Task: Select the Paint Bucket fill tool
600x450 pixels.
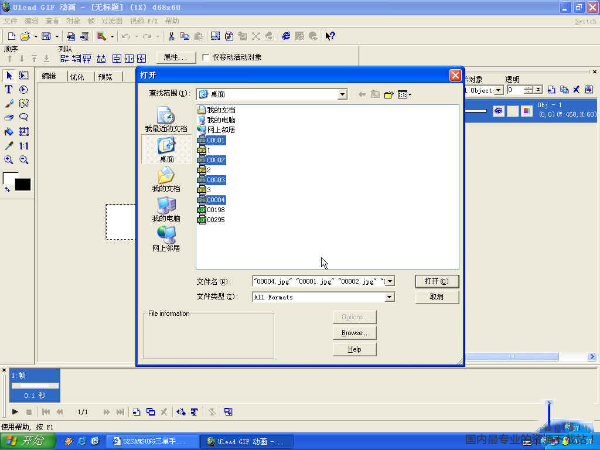Action: pos(9,131)
